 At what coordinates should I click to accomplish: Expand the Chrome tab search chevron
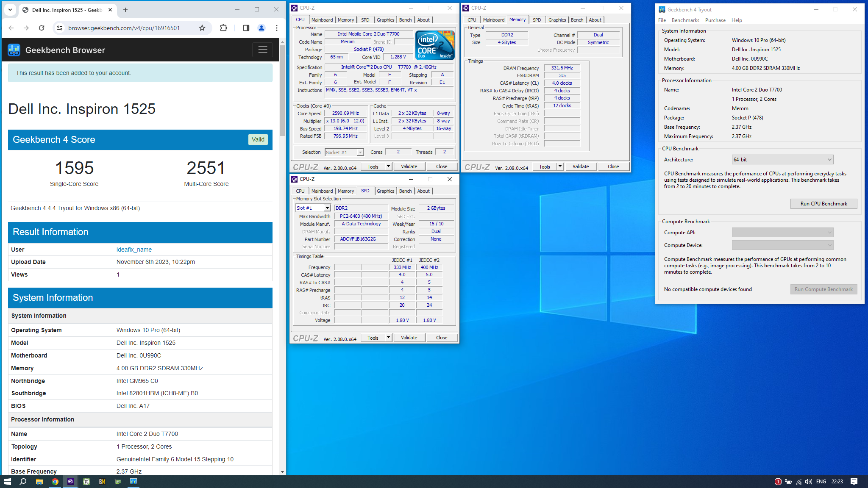click(10, 10)
